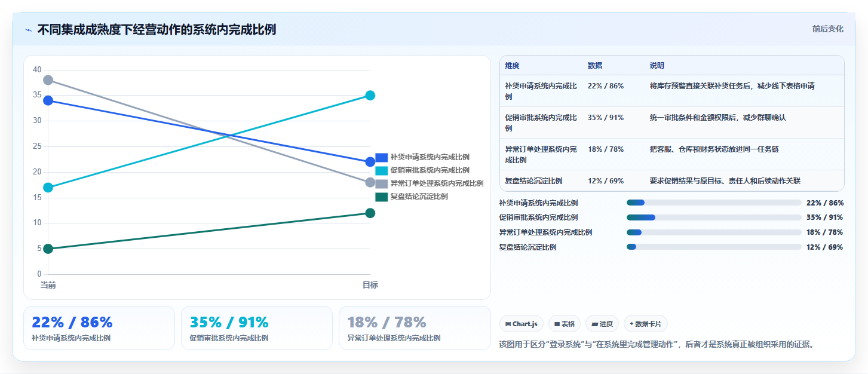Click the 补货申请系统内完成比例 progress bar
Viewport: 868px width, 374px height.
(x=714, y=203)
